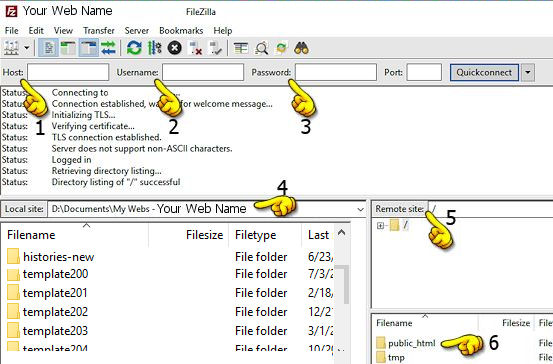Click the 'Logged in' status line

(x=72, y=160)
